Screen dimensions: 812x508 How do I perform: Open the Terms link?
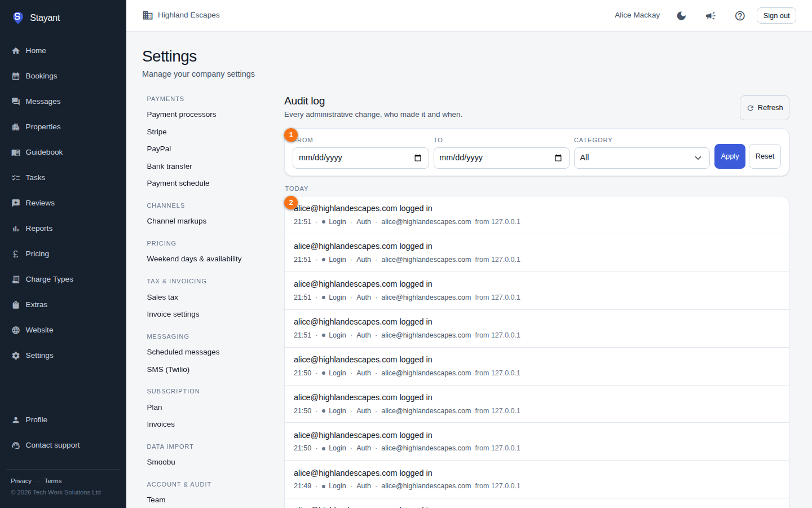point(53,481)
